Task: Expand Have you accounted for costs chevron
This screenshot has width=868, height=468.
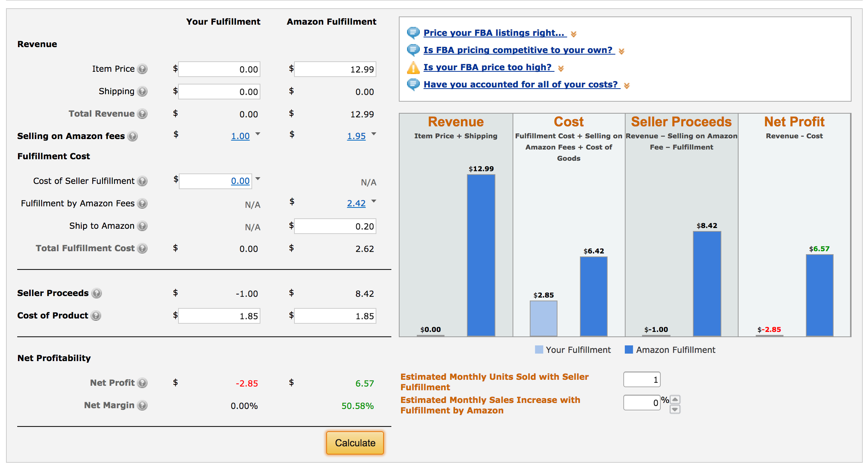Action: (x=627, y=86)
